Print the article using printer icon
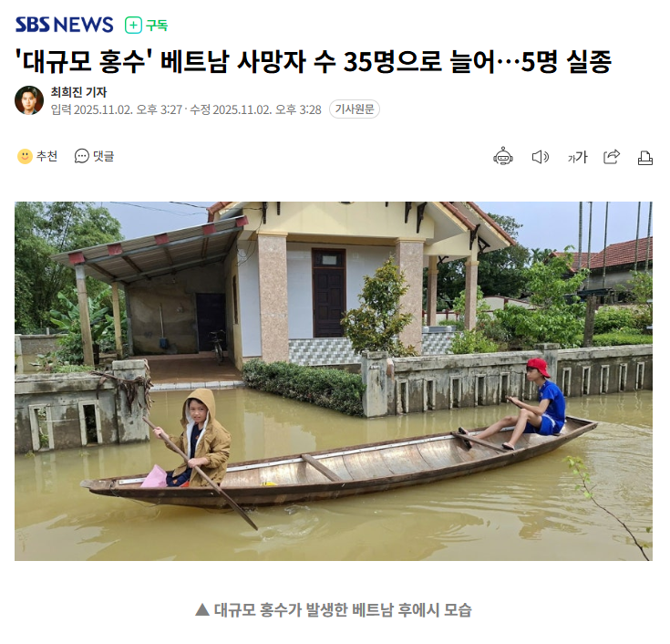670x644 pixels. [x=644, y=158]
